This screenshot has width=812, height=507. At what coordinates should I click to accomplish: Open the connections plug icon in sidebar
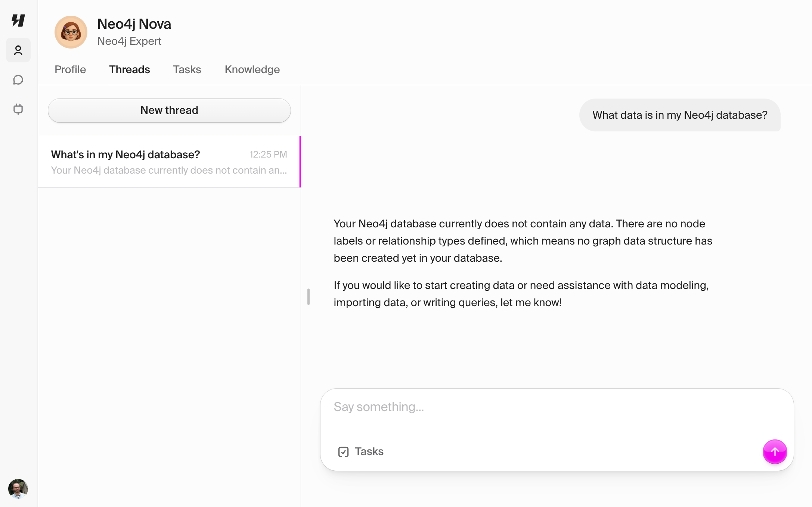[18, 109]
